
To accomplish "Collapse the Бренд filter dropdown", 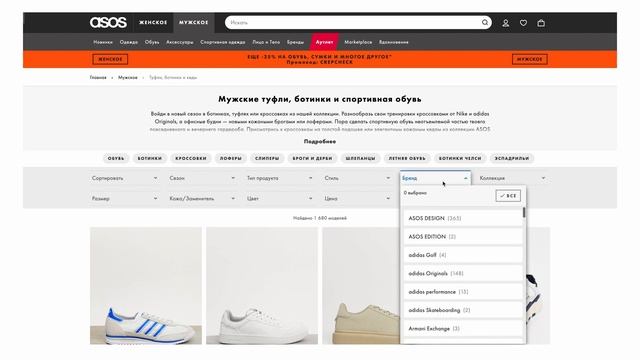I will click(435, 178).
